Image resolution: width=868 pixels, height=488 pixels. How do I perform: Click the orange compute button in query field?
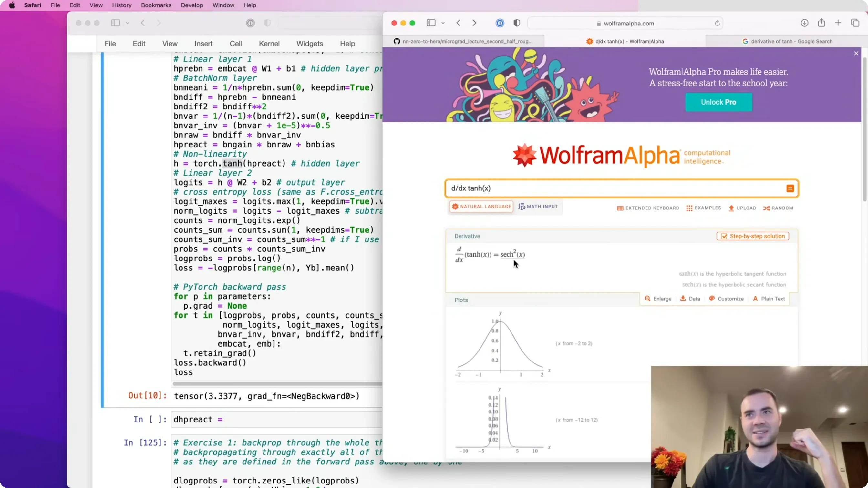(790, 188)
